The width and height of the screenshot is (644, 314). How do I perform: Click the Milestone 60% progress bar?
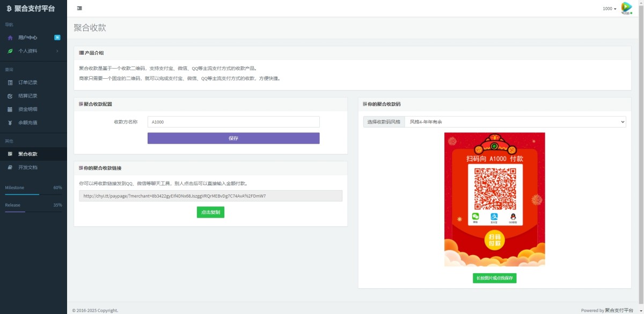tap(33, 195)
